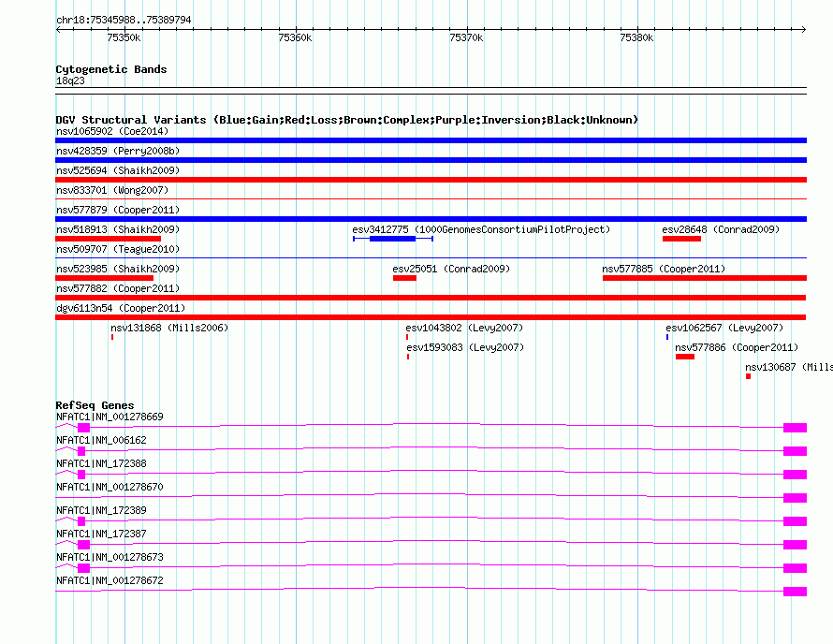Click the esv25051 (Conrad2009) red bar

pos(405,278)
